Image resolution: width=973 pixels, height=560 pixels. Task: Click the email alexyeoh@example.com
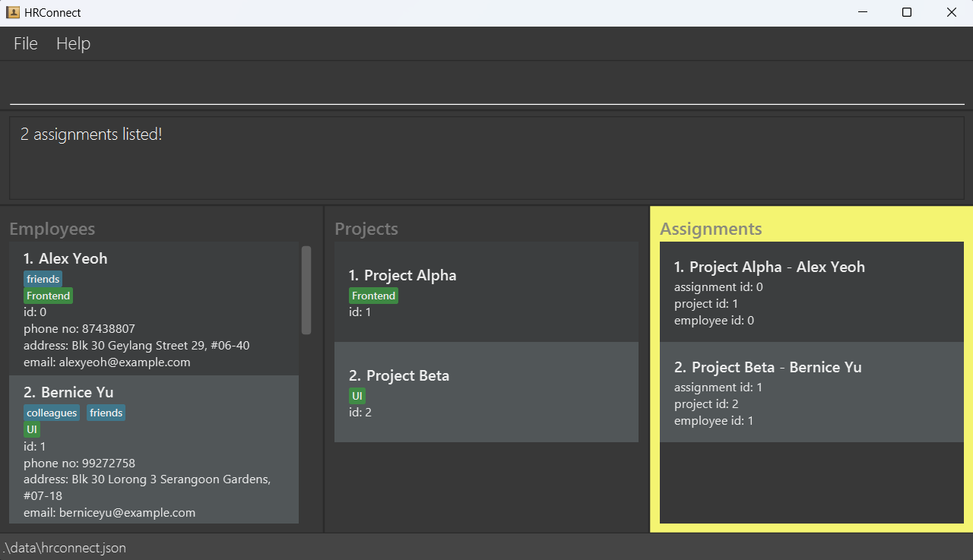(107, 362)
